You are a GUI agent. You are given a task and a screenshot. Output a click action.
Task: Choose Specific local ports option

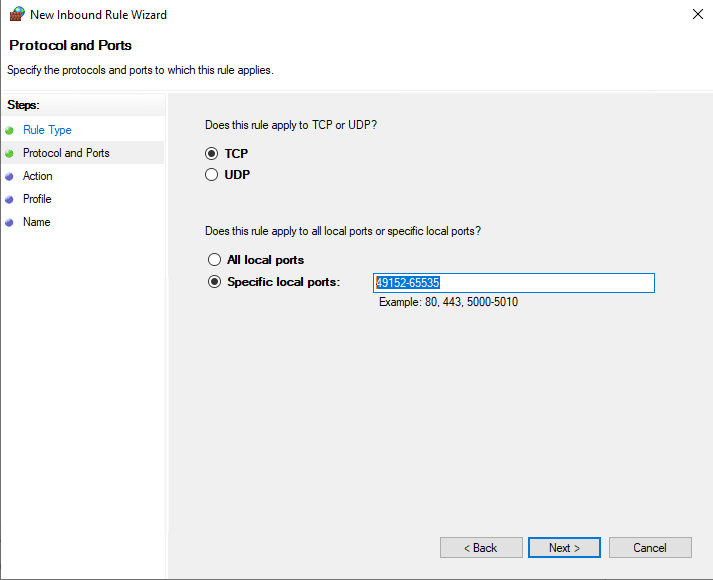tap(214, 282)
